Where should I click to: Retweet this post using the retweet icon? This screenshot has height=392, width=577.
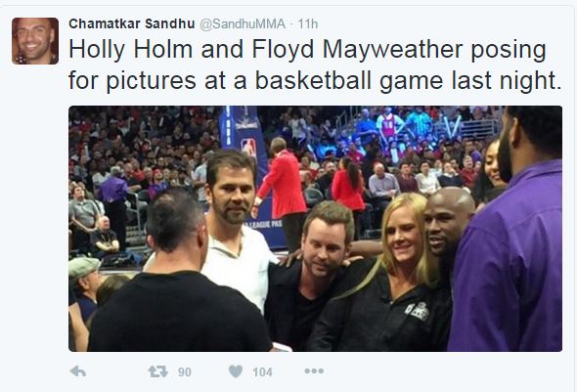coord(157,371)
